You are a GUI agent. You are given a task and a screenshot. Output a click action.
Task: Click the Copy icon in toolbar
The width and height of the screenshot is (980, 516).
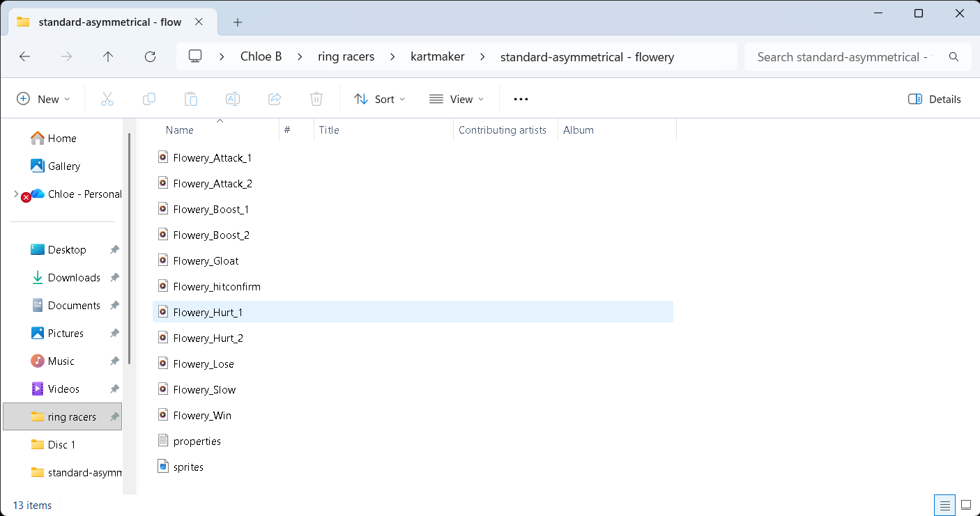point(149,99)
